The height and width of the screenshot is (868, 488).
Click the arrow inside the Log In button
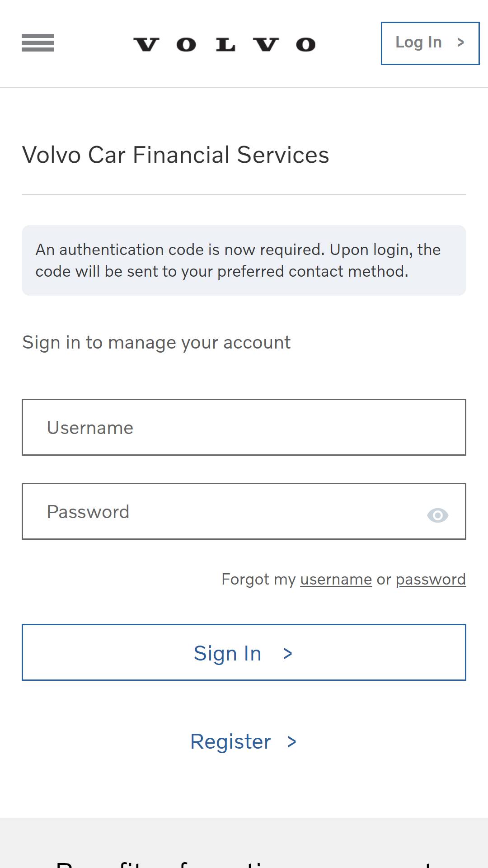coord(460,42)
